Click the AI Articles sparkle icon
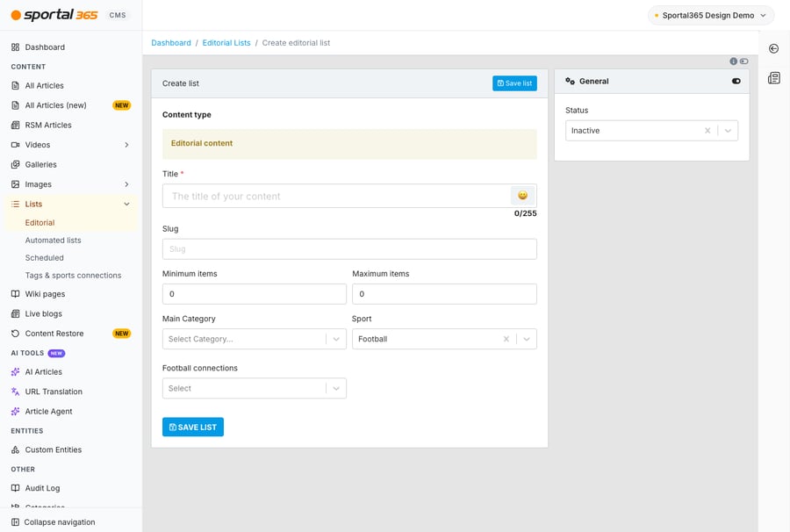 click(x=15, y=372)
